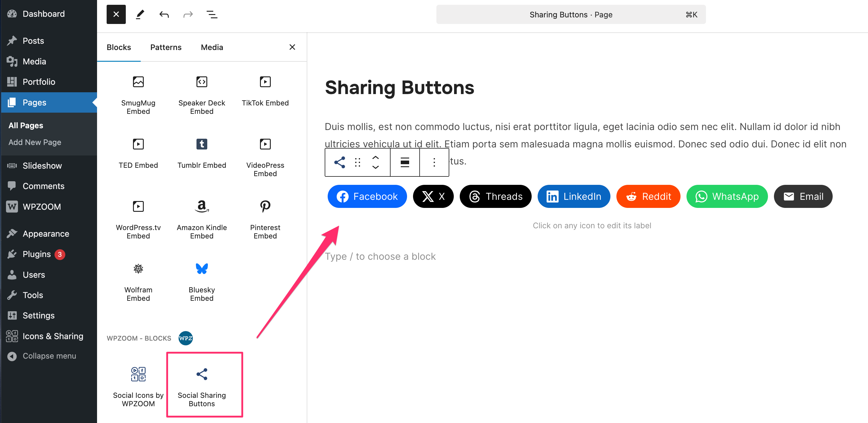Open the Document Overview list icon
Image resolution: width=868 pixels, height=423 pixels.
[x=211, y=14]
